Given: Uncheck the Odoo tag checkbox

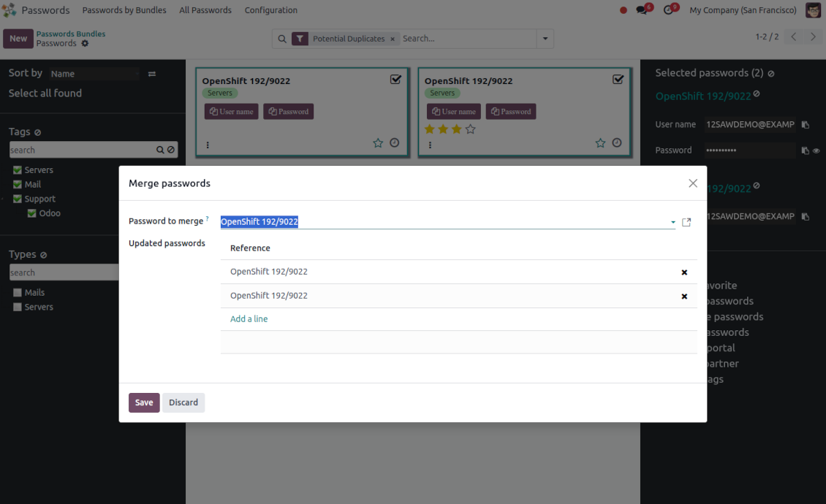Looking at the screenshot, I should click(x=31, y=213).
